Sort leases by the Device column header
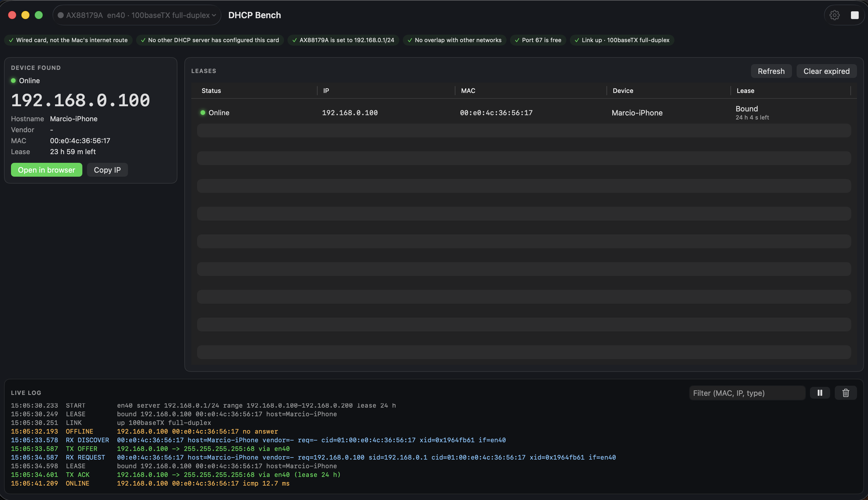The height and width of the screenshot is (500, 868). 623,91
